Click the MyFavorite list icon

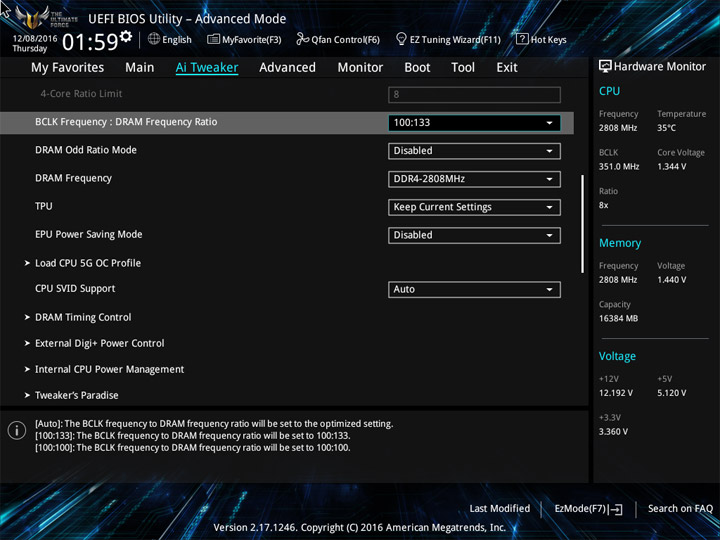[x=213, y=39]
